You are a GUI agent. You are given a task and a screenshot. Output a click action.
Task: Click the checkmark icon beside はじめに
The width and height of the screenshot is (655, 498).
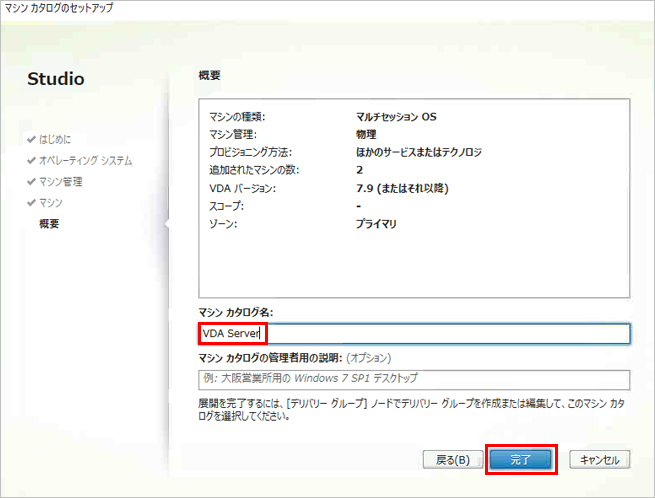pyautogui.click(x=31, y=139)
